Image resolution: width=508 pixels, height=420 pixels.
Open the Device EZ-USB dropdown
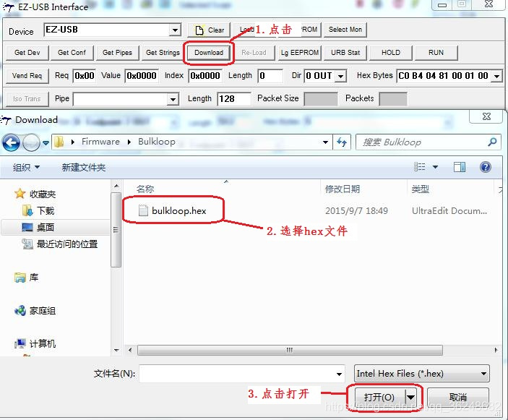tap(175, 30)
